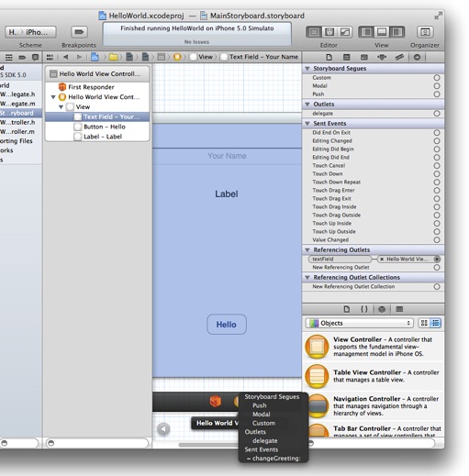
Task: Click the First Responder cube in scene dock
Action: tap(216, 401)
